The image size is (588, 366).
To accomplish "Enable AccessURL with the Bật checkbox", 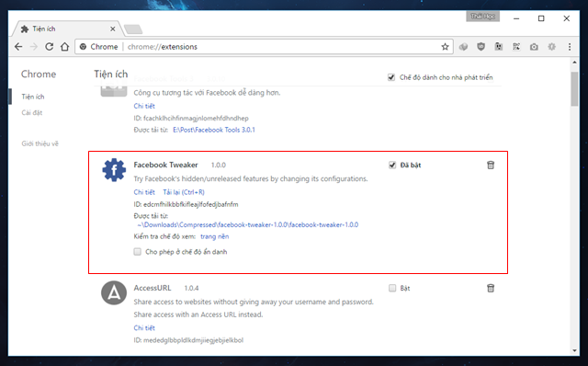I will [x=392, y=288].
